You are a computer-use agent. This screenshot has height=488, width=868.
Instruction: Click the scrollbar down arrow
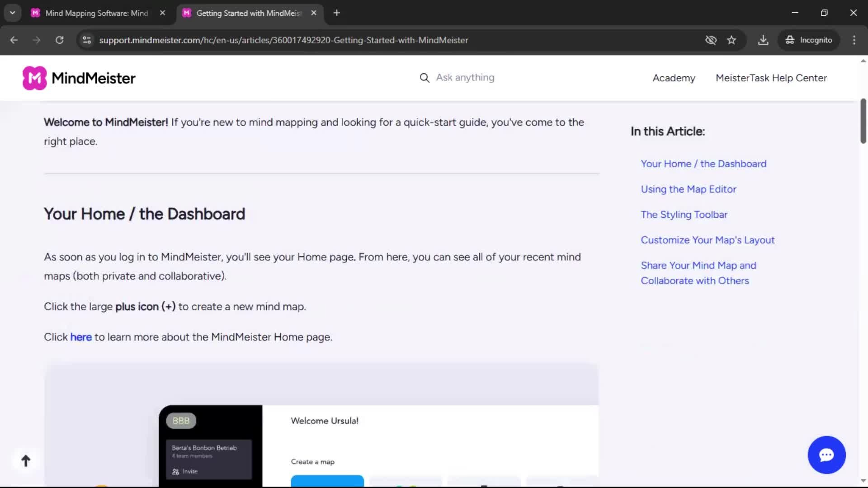[863, 481]
